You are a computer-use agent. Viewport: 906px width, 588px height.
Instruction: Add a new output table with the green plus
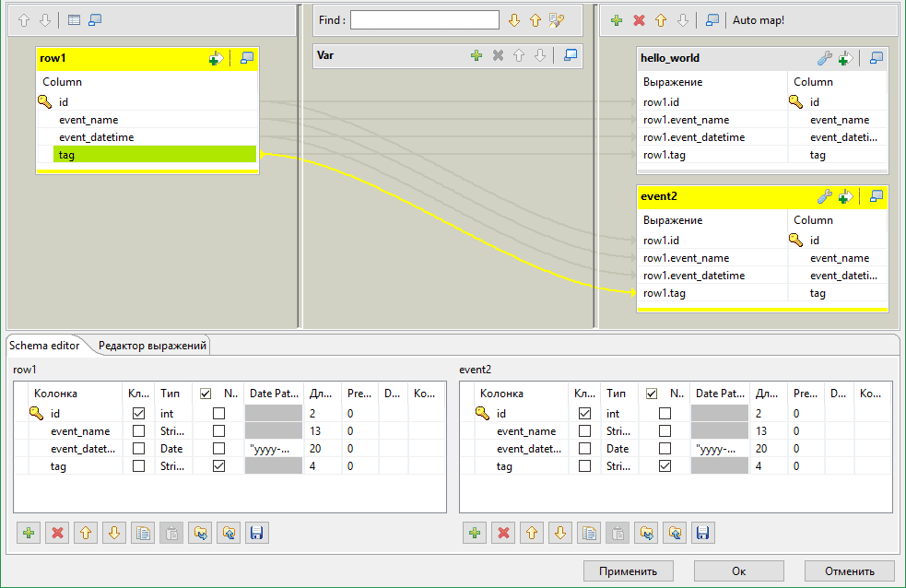click(617, 19)
